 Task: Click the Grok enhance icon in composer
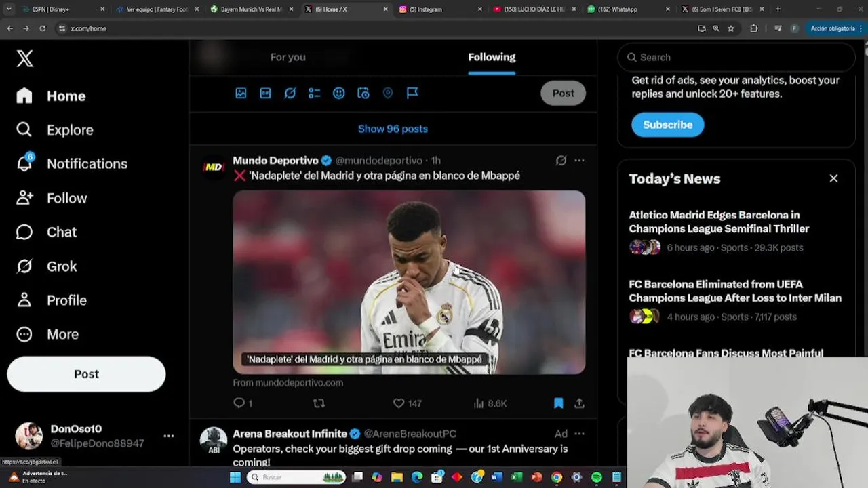pos(290,93)
